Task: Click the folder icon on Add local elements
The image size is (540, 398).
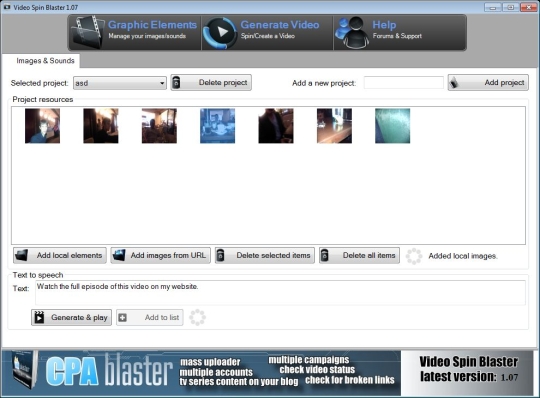Action: click(x=21, y=255)
